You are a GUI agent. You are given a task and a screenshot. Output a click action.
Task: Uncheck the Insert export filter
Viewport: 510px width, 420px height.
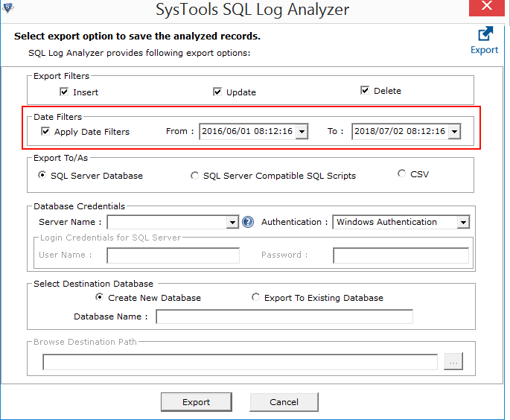[64, 92]
